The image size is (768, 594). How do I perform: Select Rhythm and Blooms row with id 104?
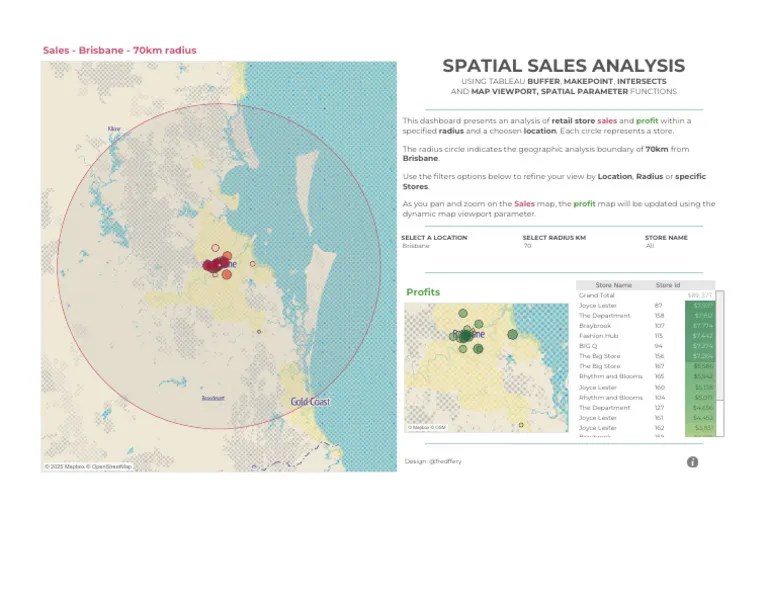[x=646, y=398]
